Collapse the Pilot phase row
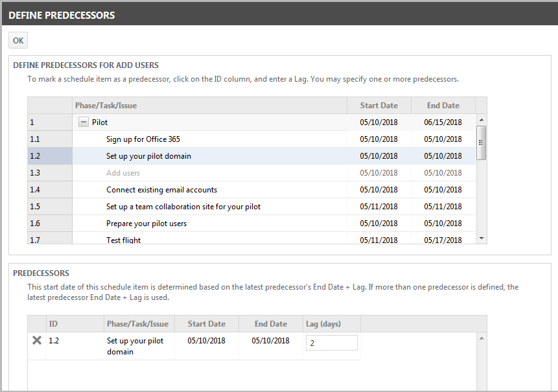This screenshot has width=558, height=392. click(84, 122)
